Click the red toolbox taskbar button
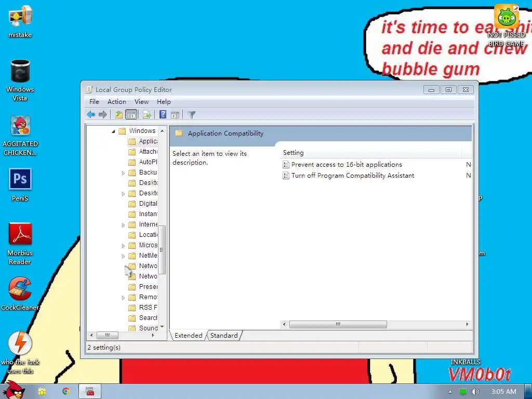532x399 pixels. click(x=90, y=392)
